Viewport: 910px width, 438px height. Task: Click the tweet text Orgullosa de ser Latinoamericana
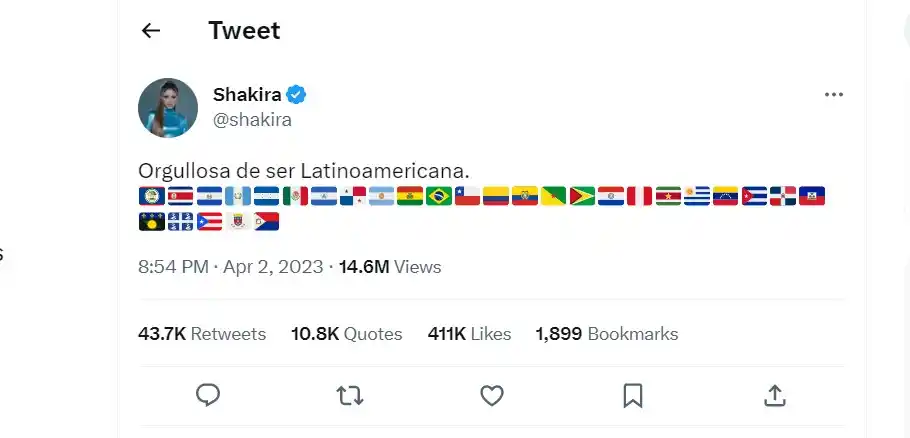click(304, 170)
